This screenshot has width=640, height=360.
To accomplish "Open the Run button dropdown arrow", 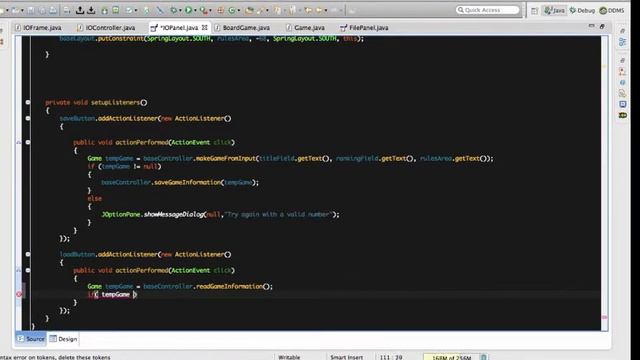I will [195, 10].
